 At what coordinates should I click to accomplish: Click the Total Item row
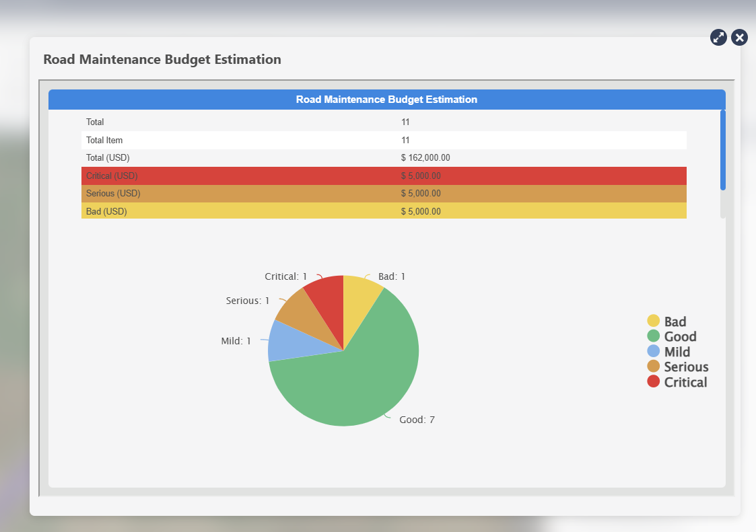[x=384, y=140]
